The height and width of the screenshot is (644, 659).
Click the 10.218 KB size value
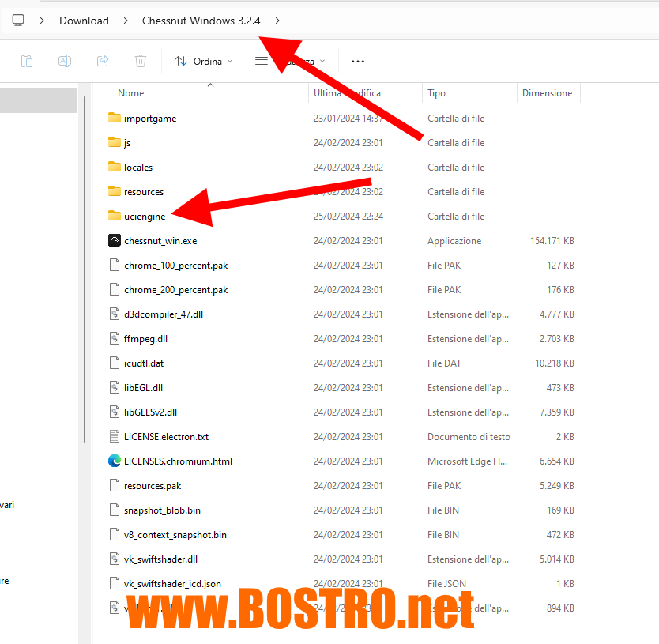[555, 363]
